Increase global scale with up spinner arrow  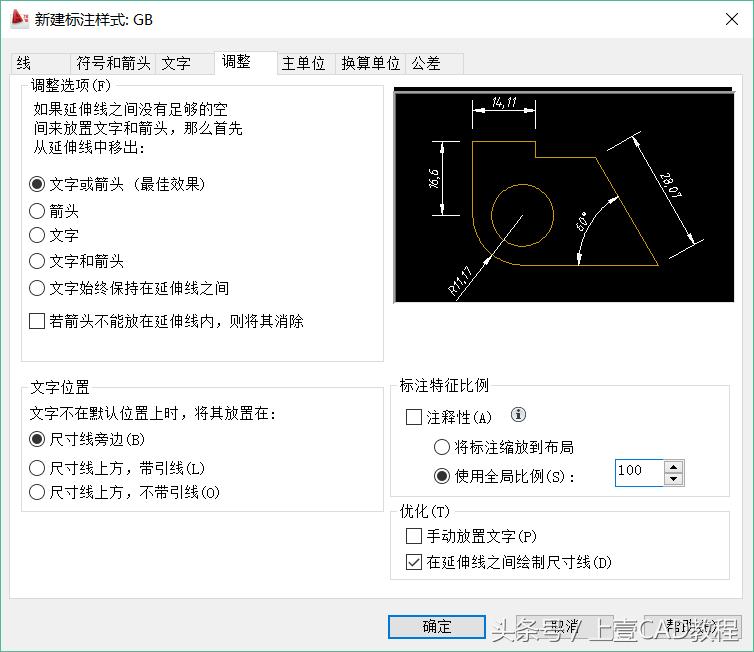(674, 467)
